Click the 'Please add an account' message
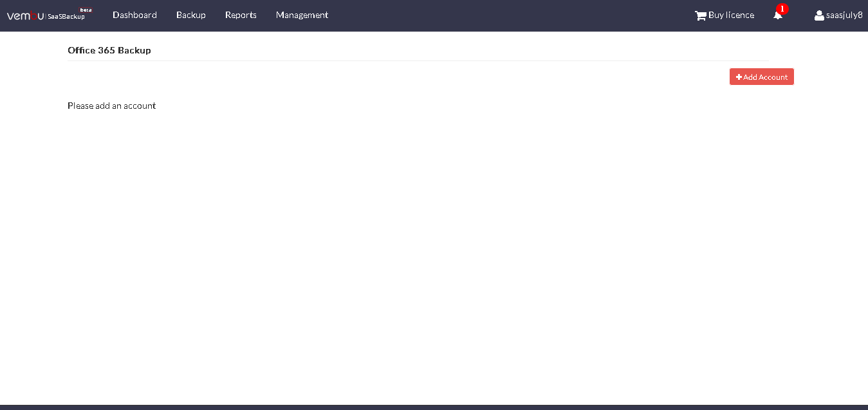This screenshot has width=868, height=410. (111, 106)
